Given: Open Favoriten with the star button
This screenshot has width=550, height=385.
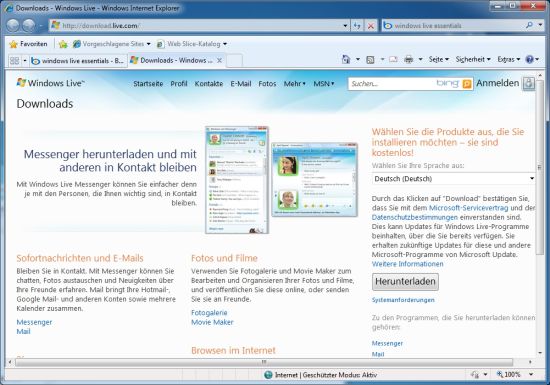Looking at the screenshot, I should pyautogui.click(x=28, y=44).
